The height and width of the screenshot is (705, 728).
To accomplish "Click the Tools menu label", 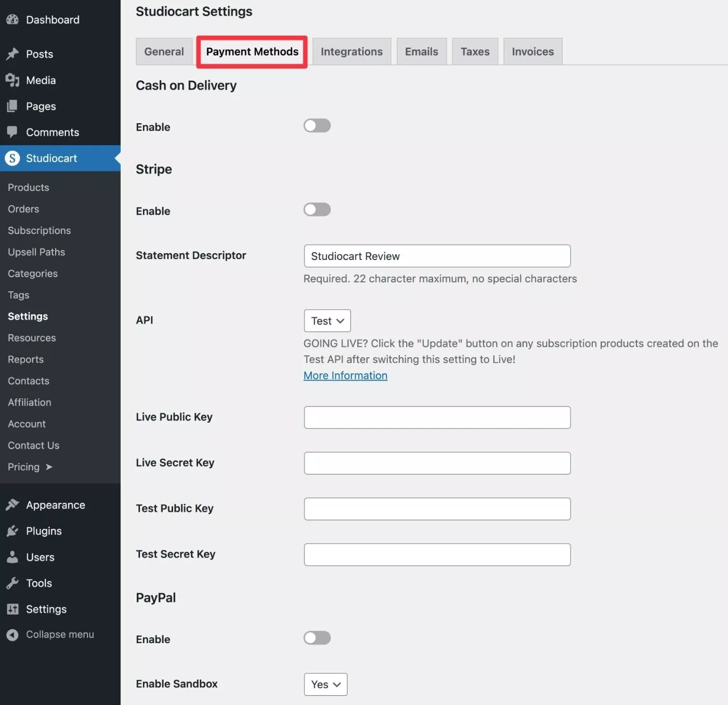I will click(39, 583).
